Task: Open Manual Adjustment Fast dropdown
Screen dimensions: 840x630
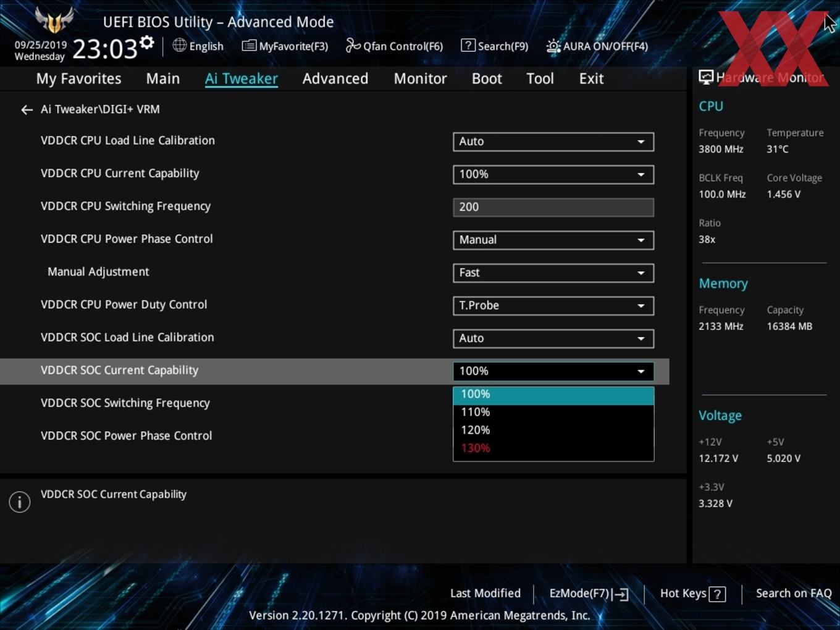Action: pos(553,272)
